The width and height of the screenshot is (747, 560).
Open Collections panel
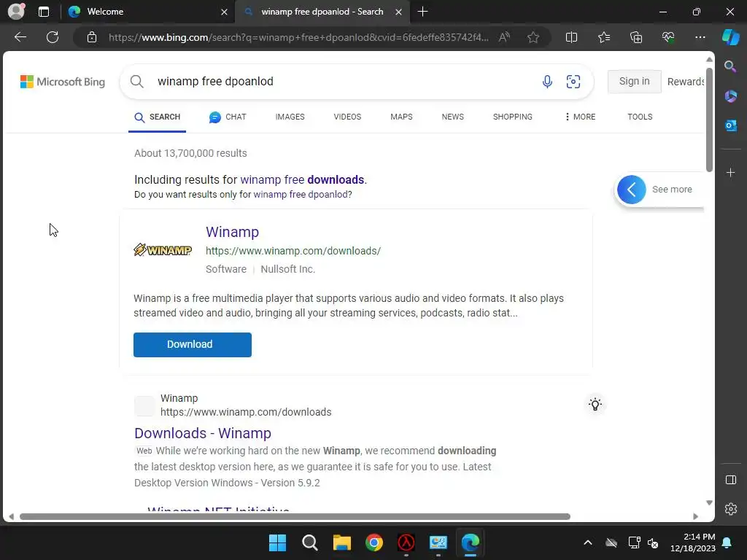[x=636, y=37]
